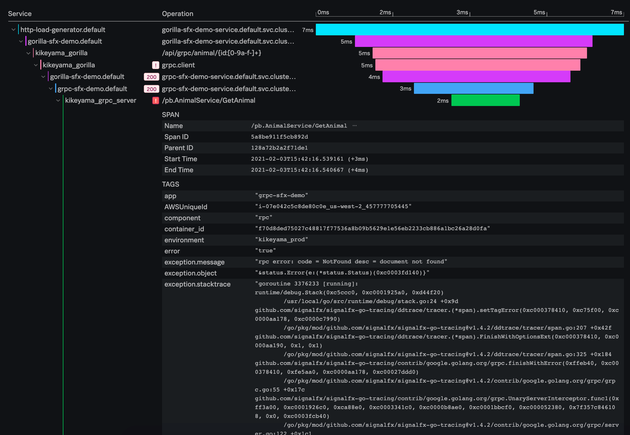Screen dimensions: 630x435
Task: Click the 3ms tick on the timeline ruler
Action: click(x=462, y=12)
